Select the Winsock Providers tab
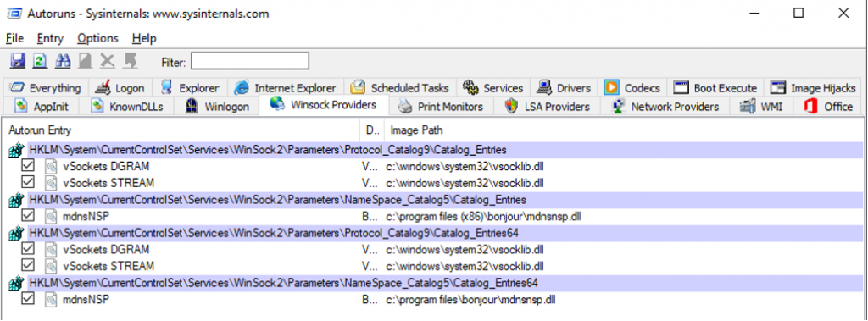Screen dimensions: 868x321 [324, 105]
